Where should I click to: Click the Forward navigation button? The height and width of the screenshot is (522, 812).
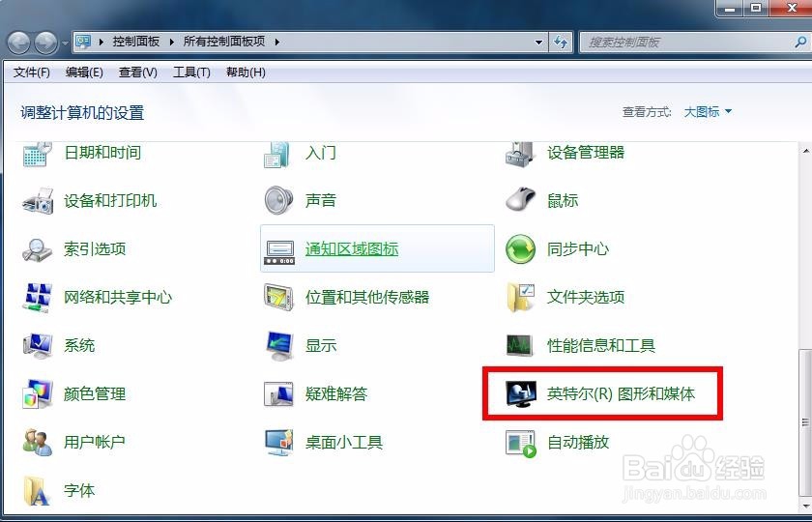tap(46, 43)
